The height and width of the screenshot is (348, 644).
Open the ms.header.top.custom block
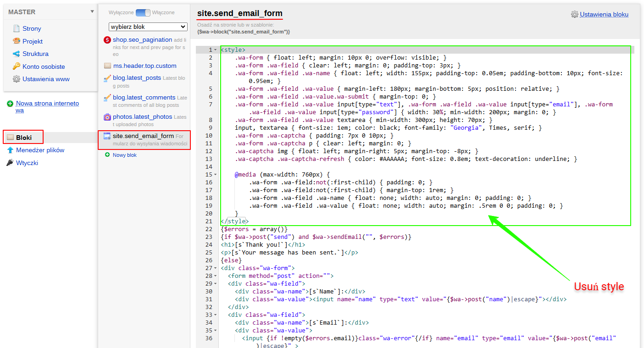click(x=144, y=66)
